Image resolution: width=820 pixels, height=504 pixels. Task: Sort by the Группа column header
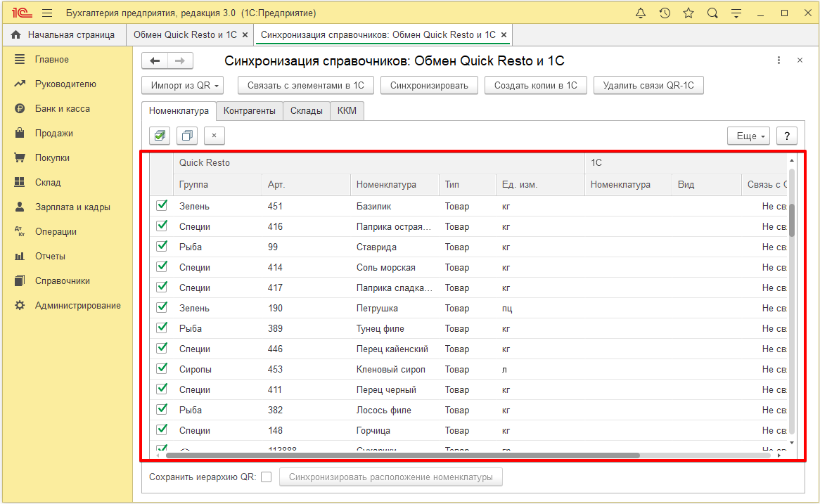pos(217,185)
